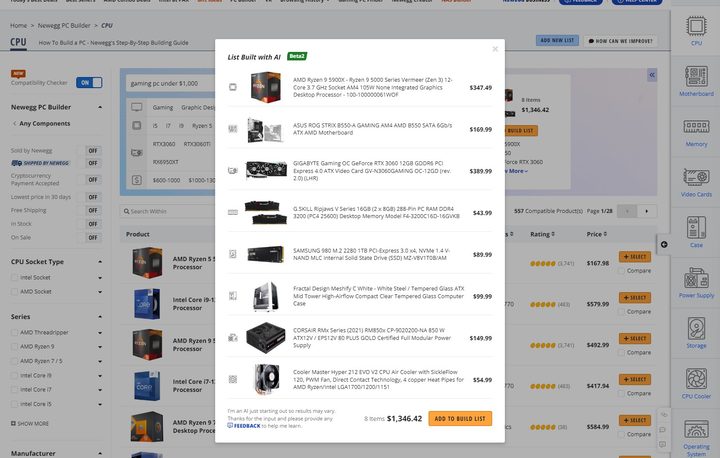The image size is (720, 458).
Task: Collapse the CPU Socket Type section
Action: pyautogui.click(x=100, y=262)
